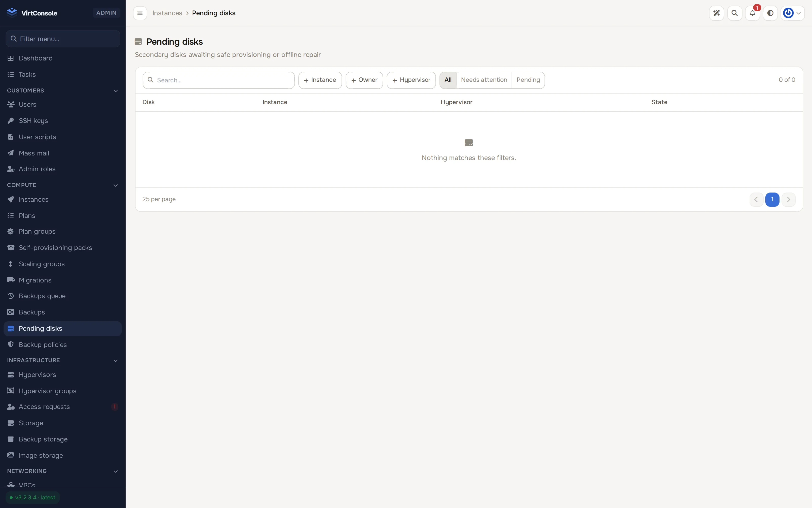Viewport: 812px width, 508px height.
Task: Open Dashboard in the sidebar
Action: 63,58
